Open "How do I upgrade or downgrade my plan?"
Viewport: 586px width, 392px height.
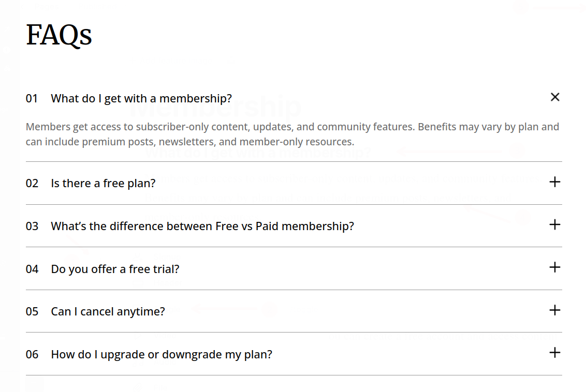point(161,354)
